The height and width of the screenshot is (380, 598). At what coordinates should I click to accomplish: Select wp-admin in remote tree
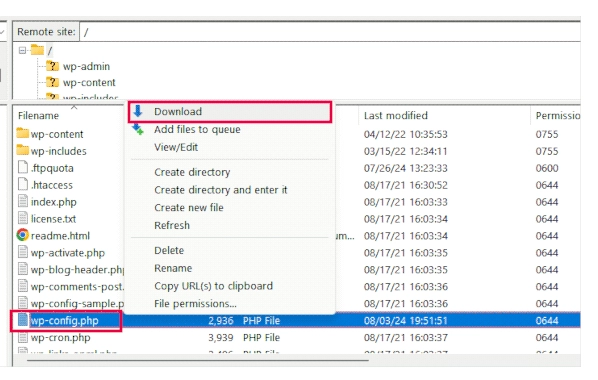tap(86, 66)
